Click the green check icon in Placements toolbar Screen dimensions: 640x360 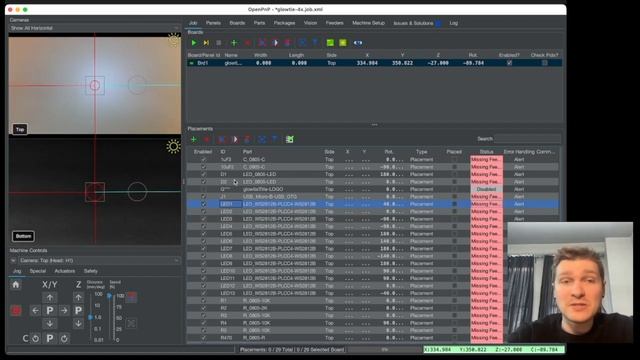pos(289,139)
